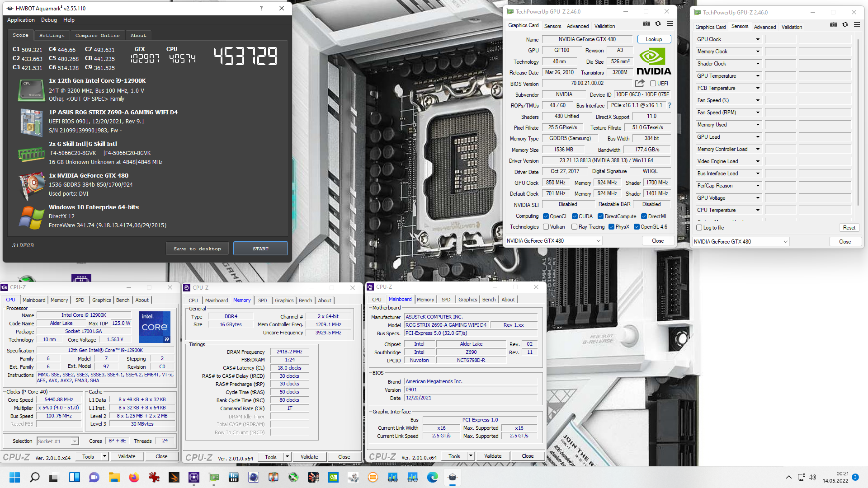The height and width of the screenshot is (488, 868).
Task: Open the CPU-Z taskbar icon
Action: click(193, 477)
